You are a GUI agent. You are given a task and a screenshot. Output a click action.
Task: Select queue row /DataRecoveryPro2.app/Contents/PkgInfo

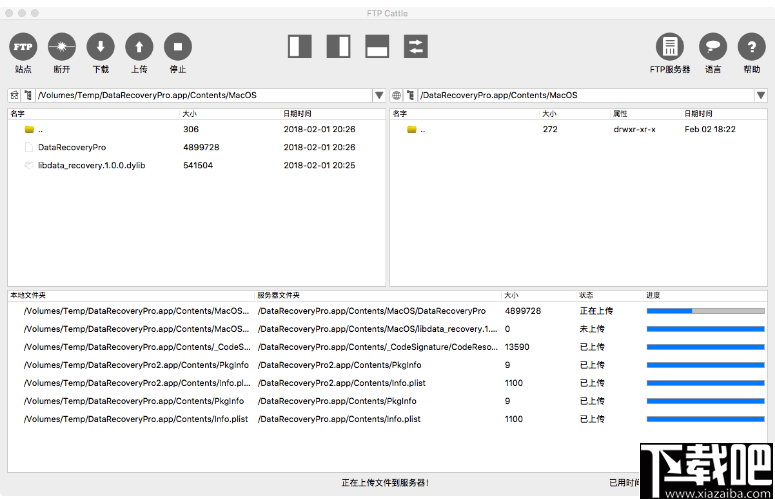coord(387,365)
